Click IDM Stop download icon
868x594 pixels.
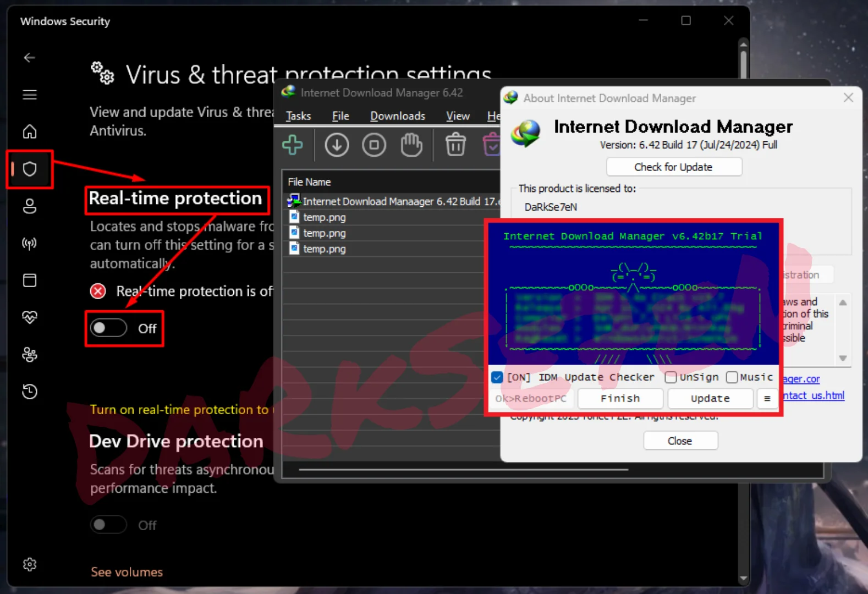coord(374,145)
